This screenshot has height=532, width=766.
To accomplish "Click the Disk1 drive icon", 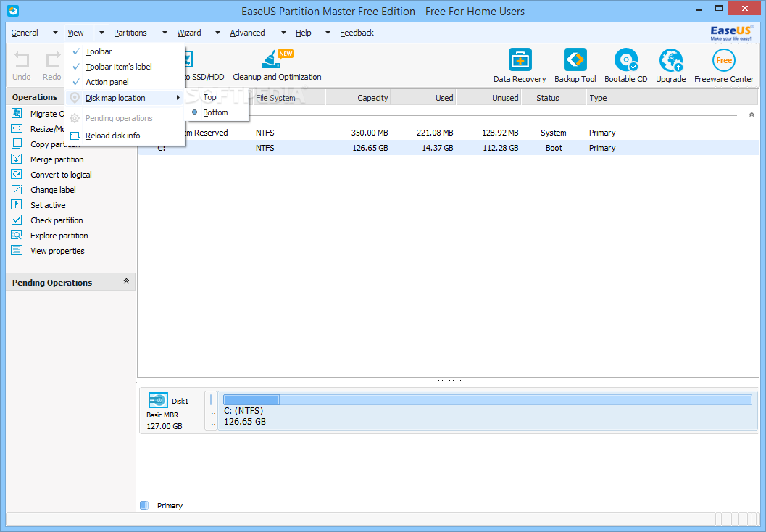I will (158, 400).
